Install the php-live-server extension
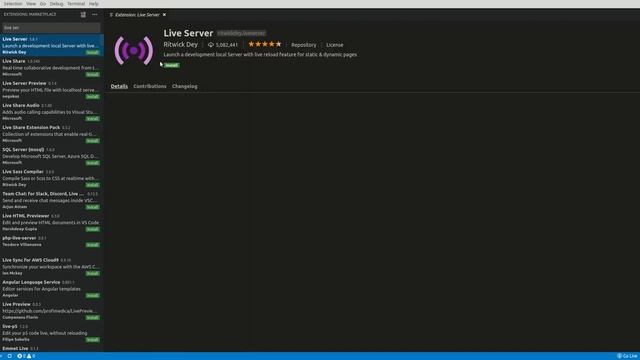 tap(93, 244)
